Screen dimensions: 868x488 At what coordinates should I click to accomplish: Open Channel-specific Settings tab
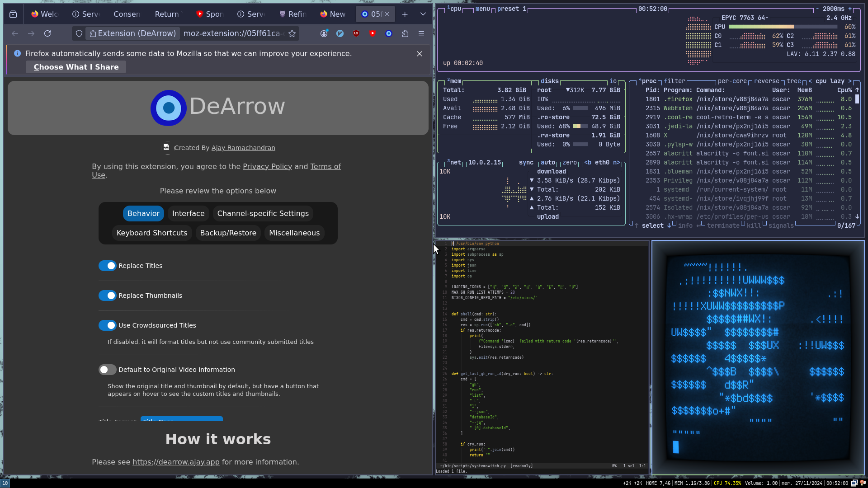pos(263,214)
